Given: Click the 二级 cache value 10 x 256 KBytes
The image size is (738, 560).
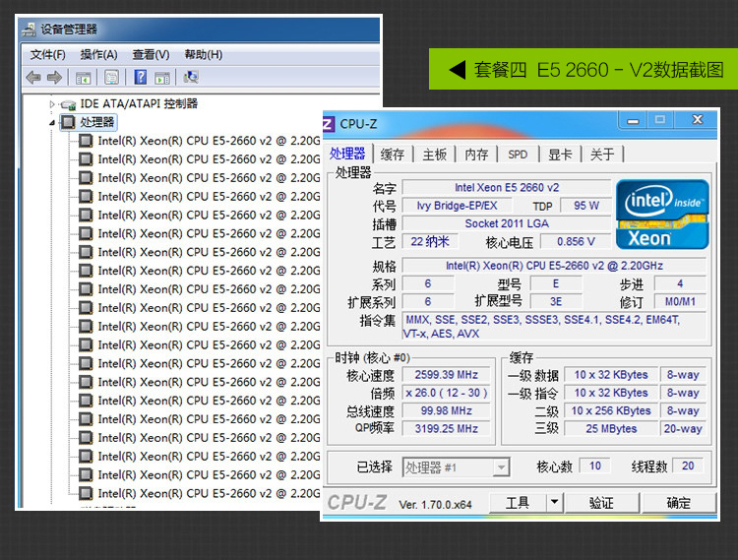Looking at the screenshot, I should pyautogui.click(x=611, y=410).
